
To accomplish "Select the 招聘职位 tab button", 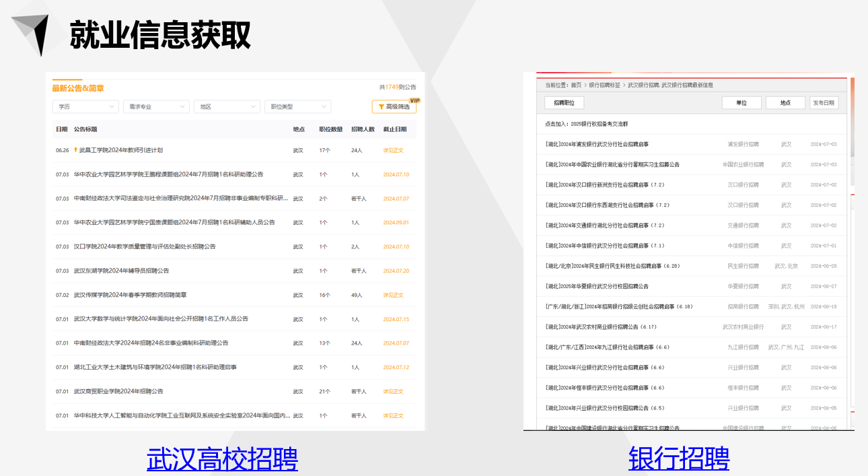I will point(564,103).
